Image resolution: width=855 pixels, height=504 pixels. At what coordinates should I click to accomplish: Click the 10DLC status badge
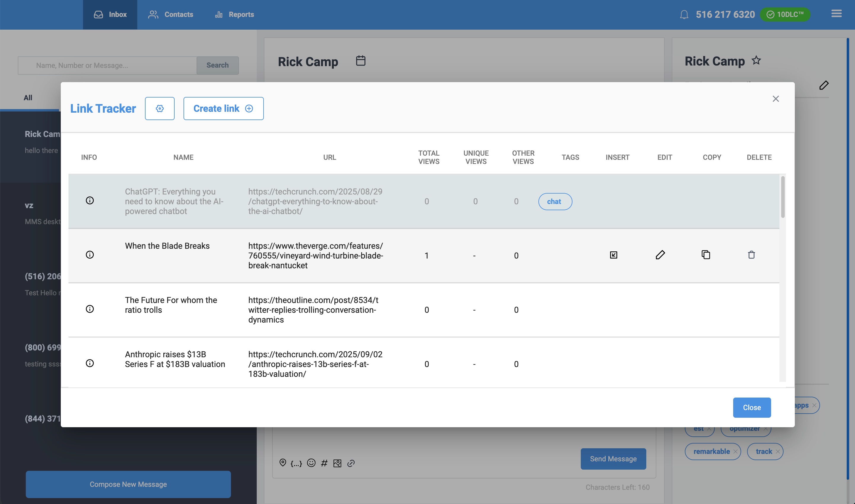coord(785,15)
